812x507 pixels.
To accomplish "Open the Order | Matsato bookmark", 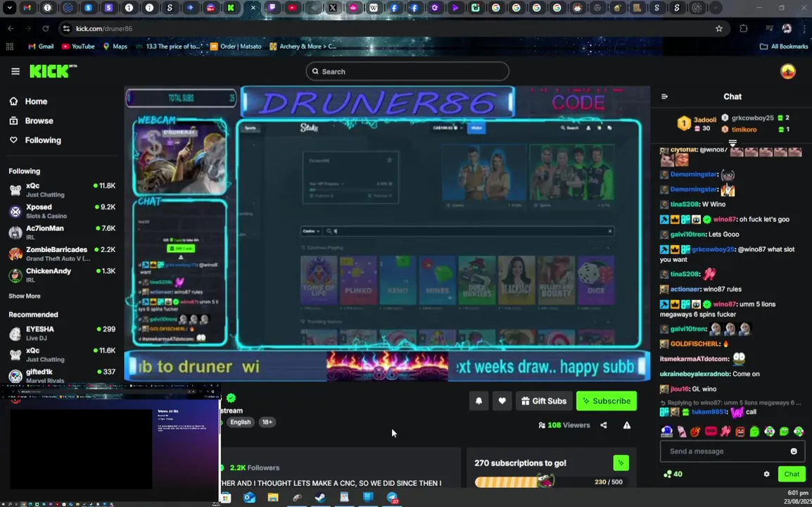I will coord(236,46).
